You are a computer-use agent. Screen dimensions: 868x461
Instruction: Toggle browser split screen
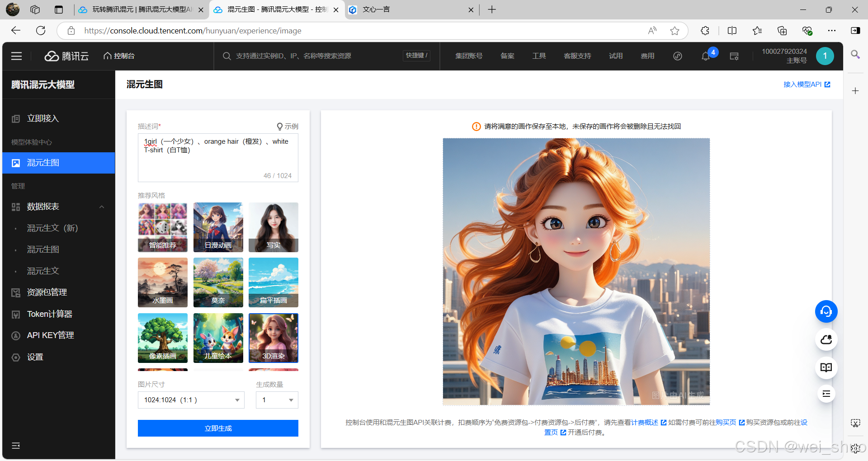click(732, 31)
